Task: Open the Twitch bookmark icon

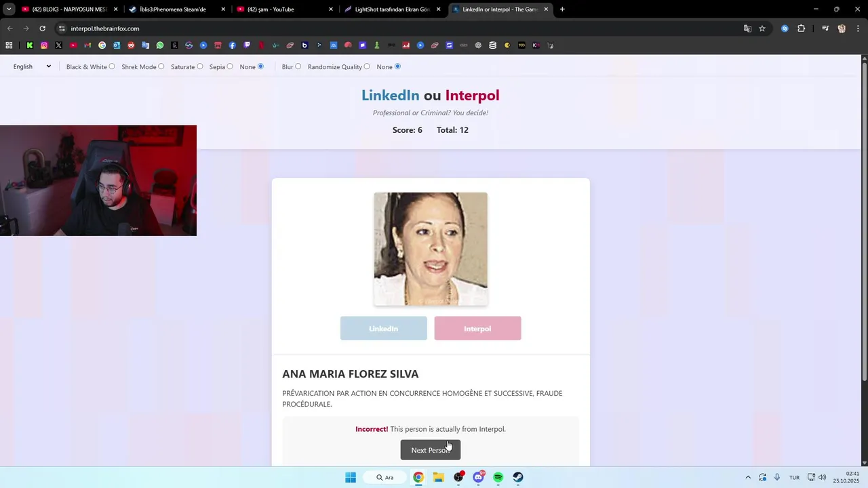Action: (x=247, y=45)
